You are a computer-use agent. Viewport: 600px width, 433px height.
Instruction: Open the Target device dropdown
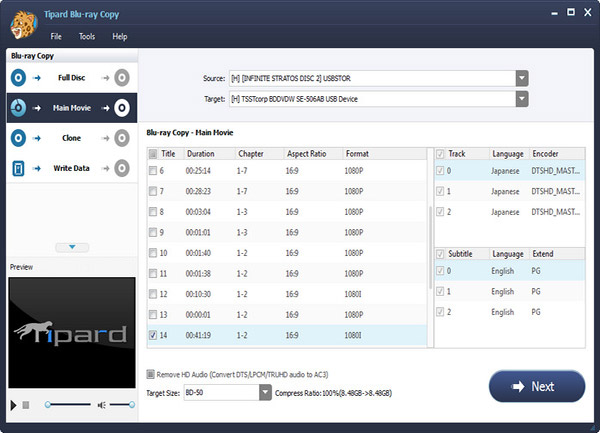coord(521,98)
